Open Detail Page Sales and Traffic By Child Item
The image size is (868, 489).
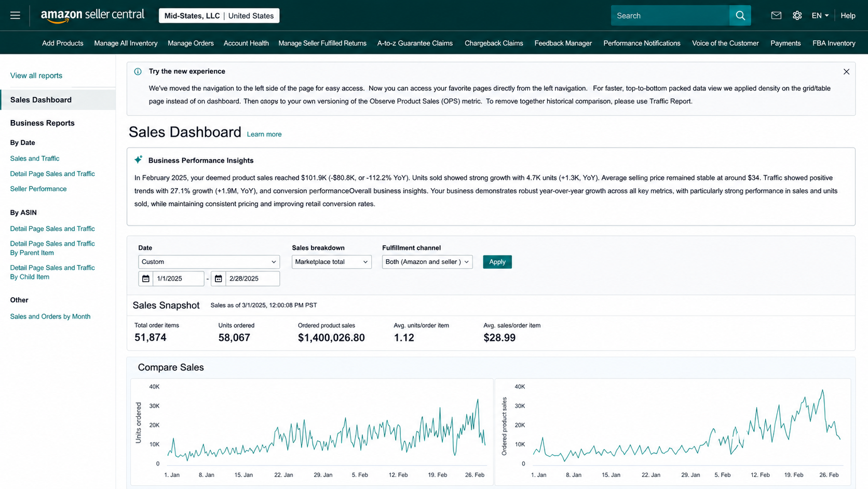click(x=52, y=272)
